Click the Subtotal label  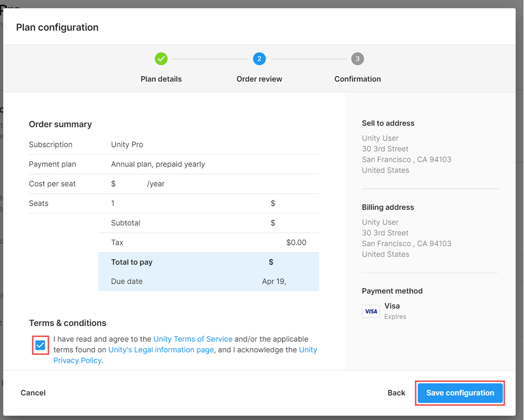tap(126, 223)
